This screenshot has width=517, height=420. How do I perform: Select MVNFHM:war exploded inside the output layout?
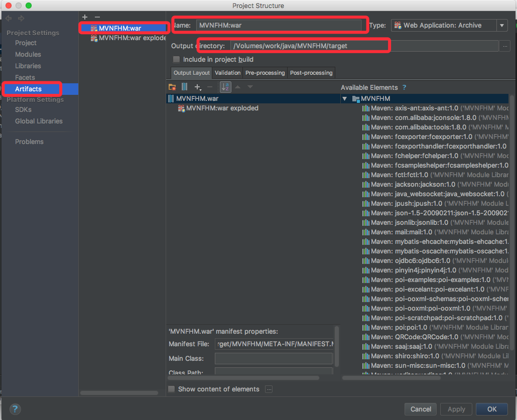pos(218,108)
